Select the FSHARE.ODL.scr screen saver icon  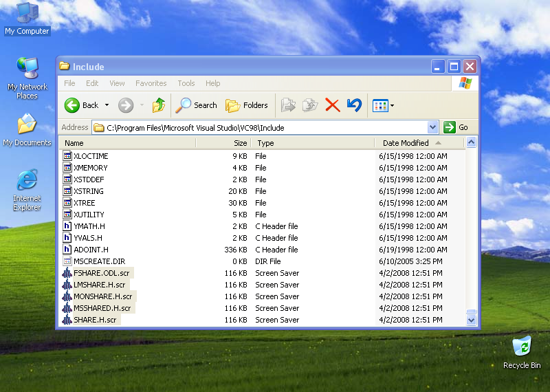tap(67, 273)
